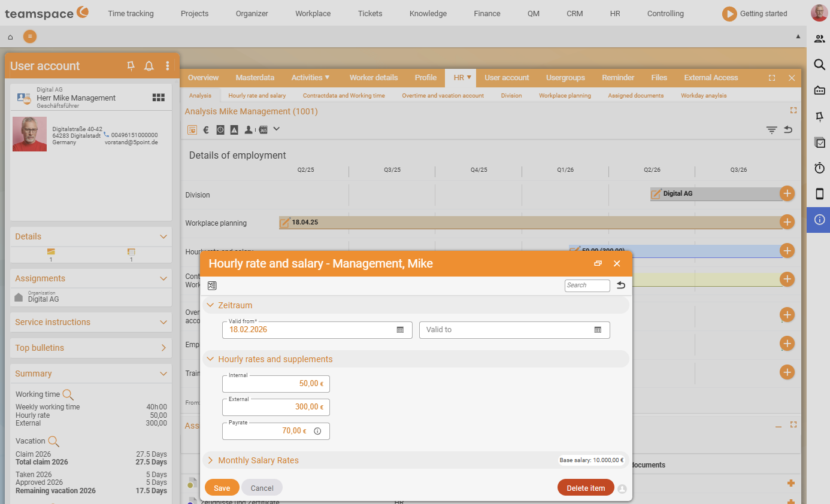The height and width of the screenshot is (504, 830).
Task: Collapse the Zeitraum section
Action: point(210,305)
